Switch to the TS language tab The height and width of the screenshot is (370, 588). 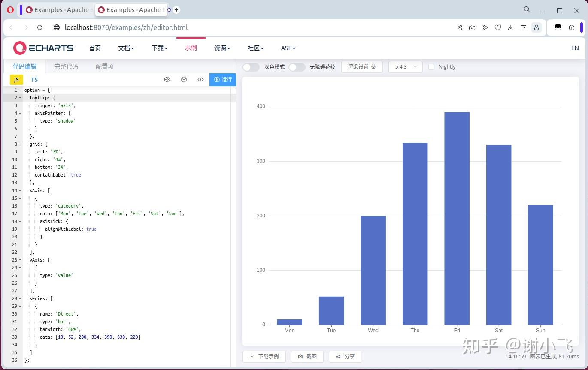34,79
